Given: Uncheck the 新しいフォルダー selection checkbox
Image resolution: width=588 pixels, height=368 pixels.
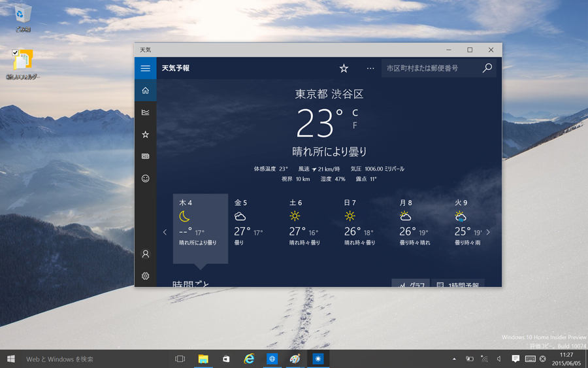Looking at the screenshot, I should tap(16, 52).
